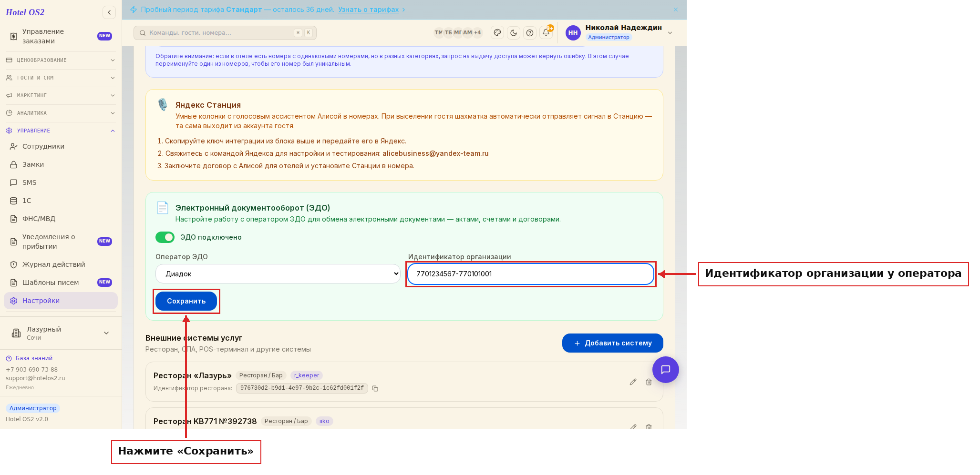The height and width of the screenshot is (475, 980).
Task: Edit the Ресторан «Лазурь» system
Action: (x=633, y=382)
